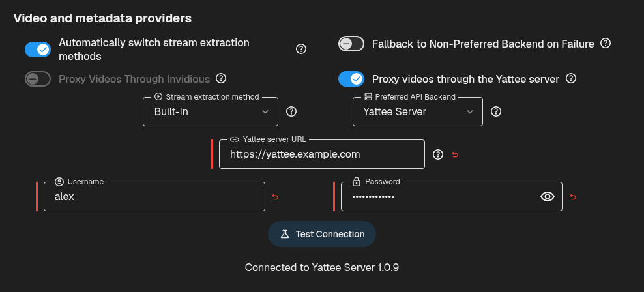Viewport: 644px width, 292px height.
Task: Show the password with the eye icon
Action: coord(548,197)
